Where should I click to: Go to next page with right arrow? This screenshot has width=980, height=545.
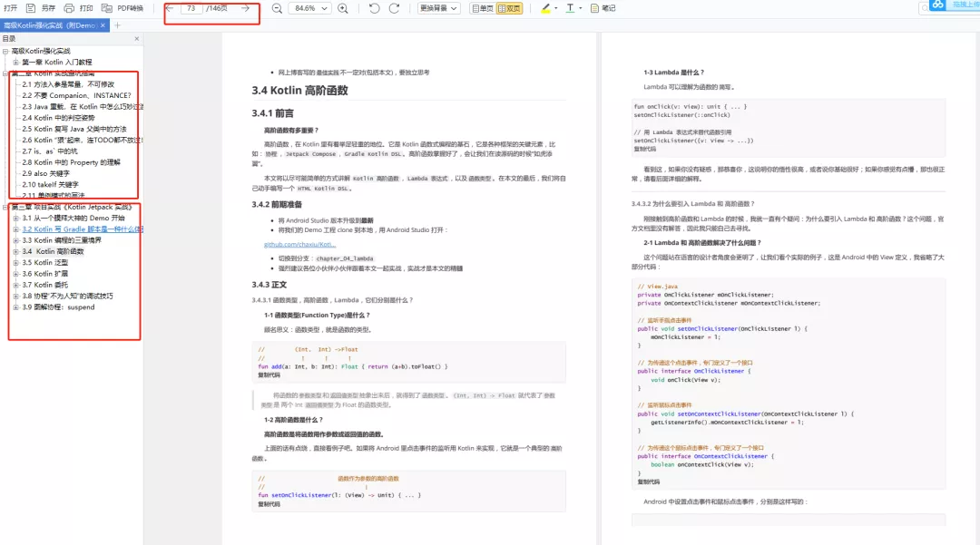pos(243,7)
